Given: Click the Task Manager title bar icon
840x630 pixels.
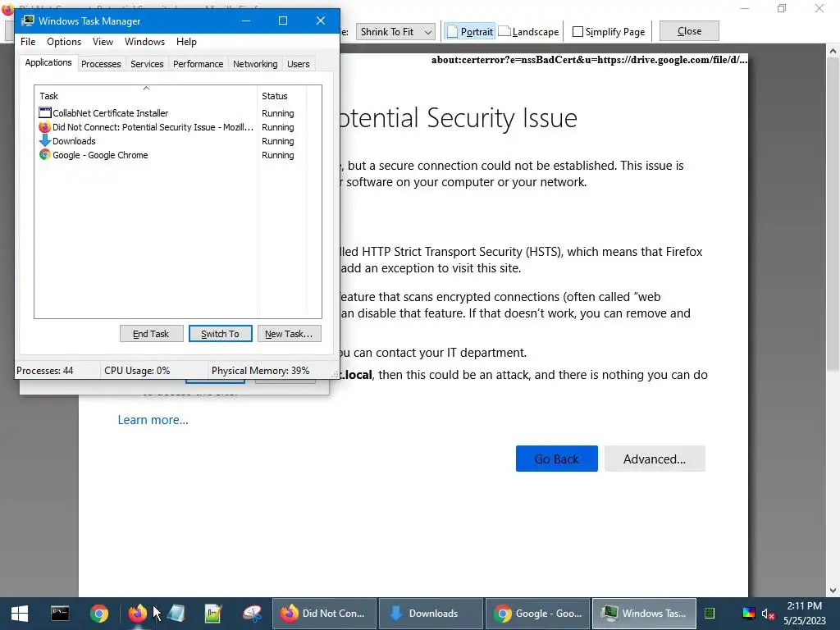Looking at the screenshot, I should (x=28, y=21).
